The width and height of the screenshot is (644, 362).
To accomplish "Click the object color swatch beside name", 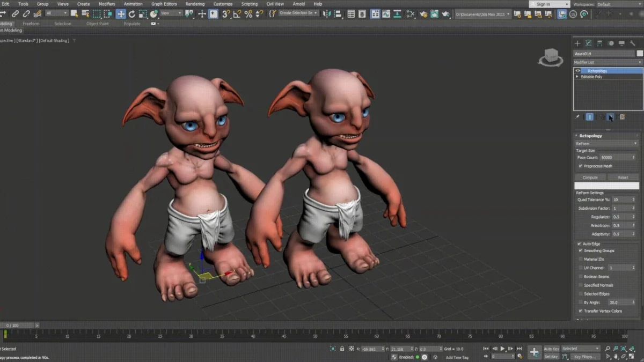I will pos(640,54).
